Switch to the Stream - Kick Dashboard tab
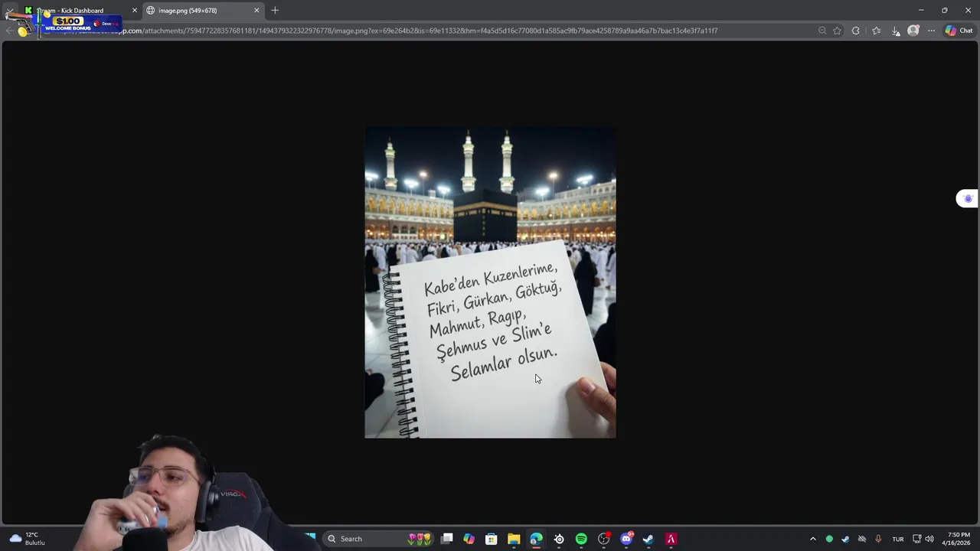 click(x=80, y=11)
